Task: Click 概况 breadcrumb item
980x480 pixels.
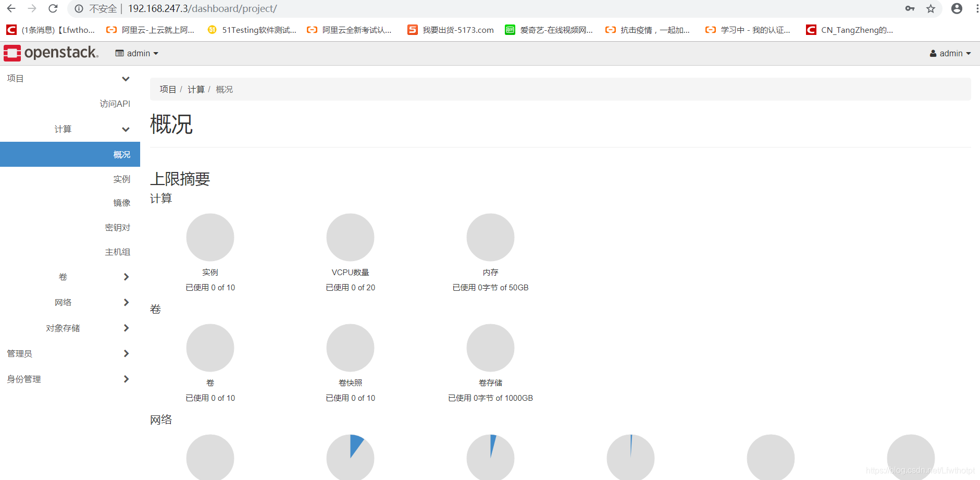Action: point(224,89)
